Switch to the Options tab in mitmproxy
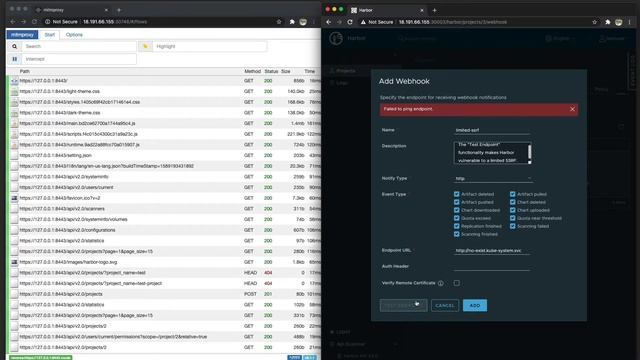This screenshot has width=640, height=360. [74, 35]
